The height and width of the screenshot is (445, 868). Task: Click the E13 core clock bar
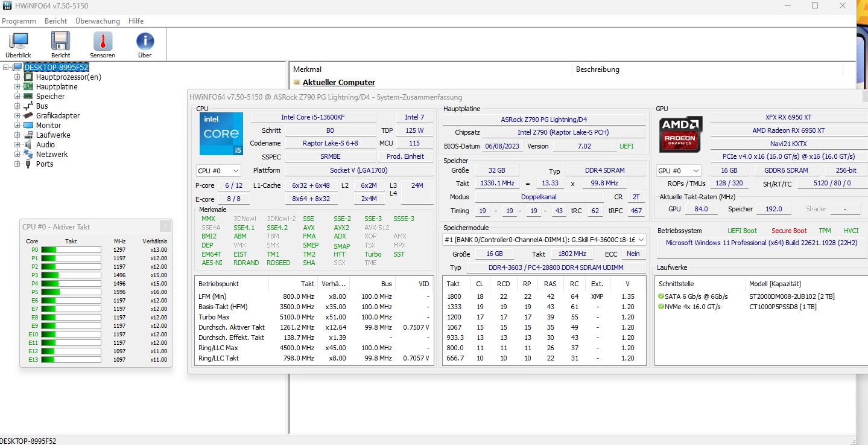pos(71,360)
